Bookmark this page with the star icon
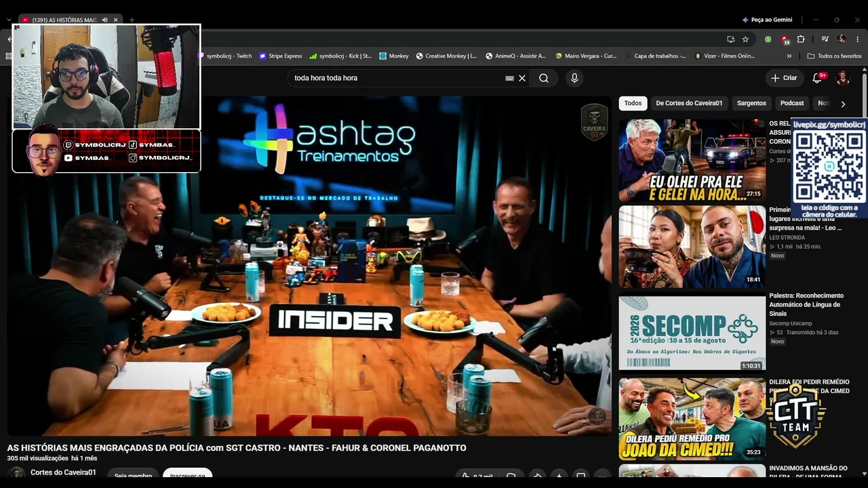 [x=745, y=39]
